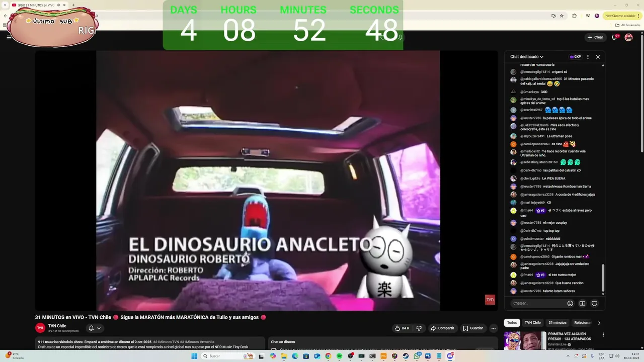
Task: Select the TVN Chile filter chip
Action: point(532,323)
